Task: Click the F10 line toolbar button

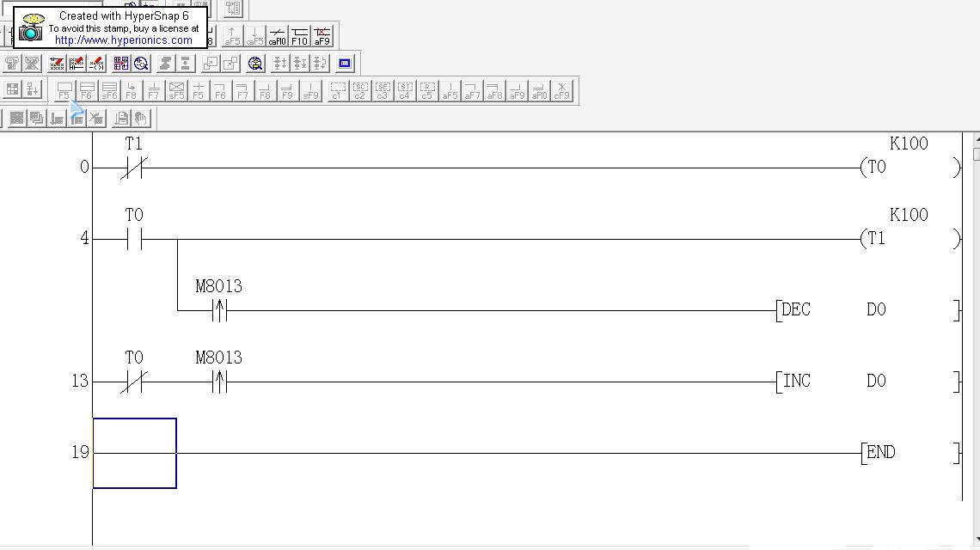Action: (299, 36)
